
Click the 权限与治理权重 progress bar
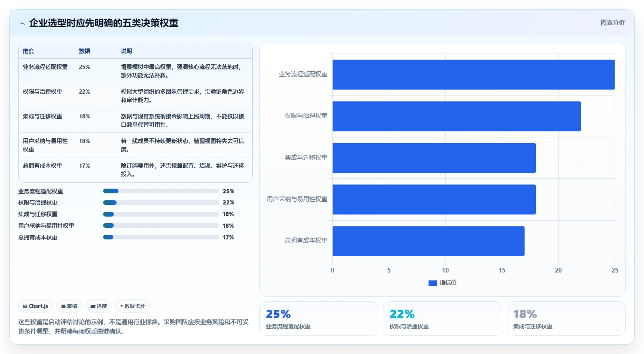pos(161,203)
